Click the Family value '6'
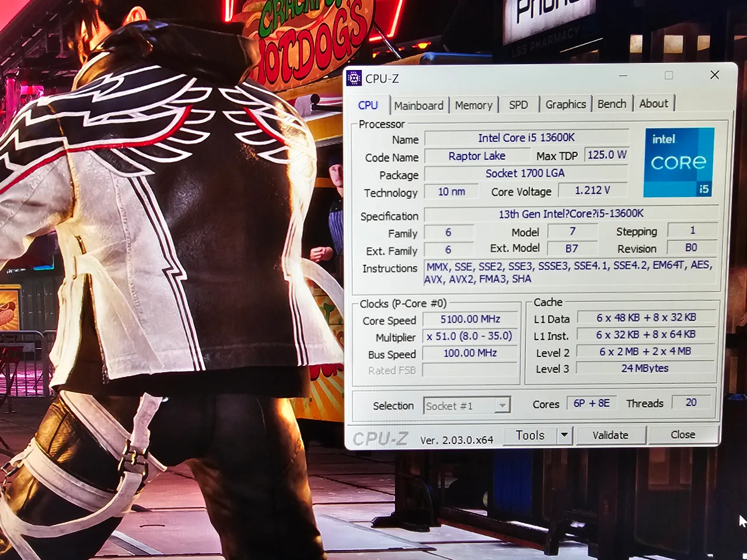Image resolution: width=747 pixels, height=560 pixels. 448,233
